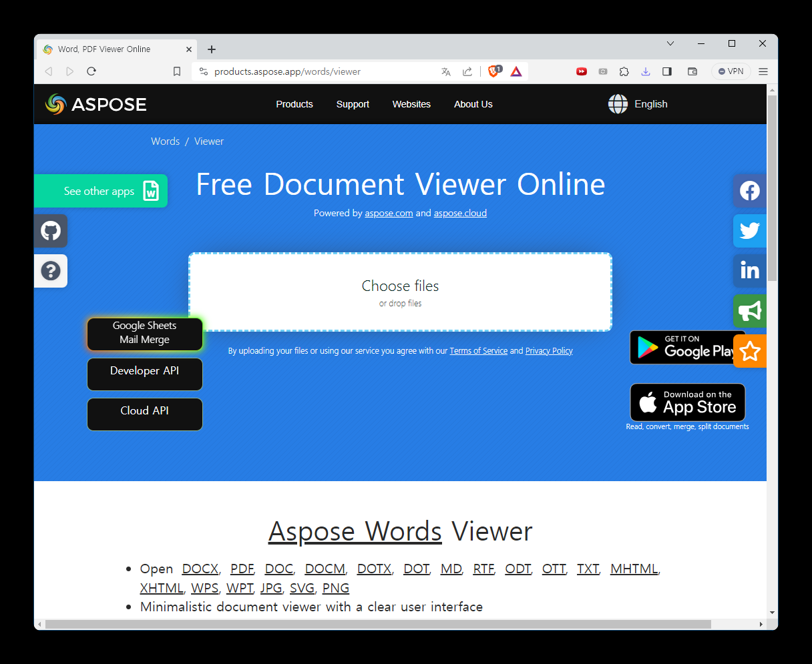Viewport: 812px width, 664px height.
Task: Open the English language selector
Action: pos(651,104)
